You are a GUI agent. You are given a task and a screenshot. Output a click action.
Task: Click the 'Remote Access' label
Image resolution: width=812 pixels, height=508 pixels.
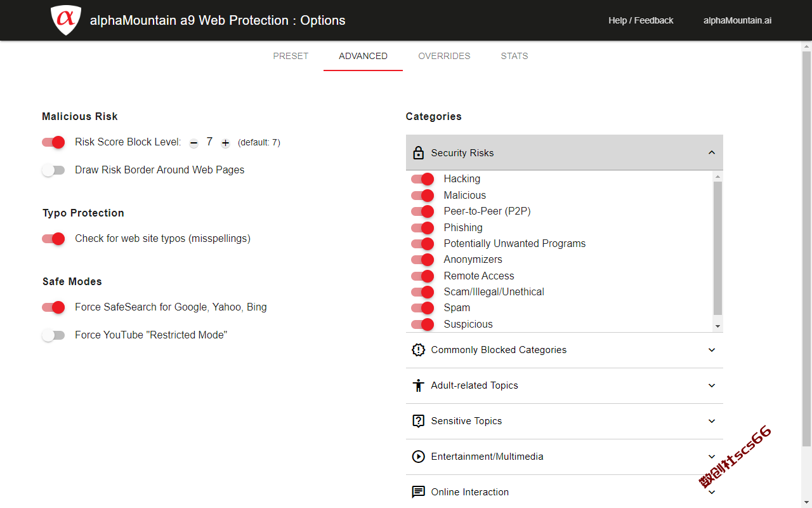[479, 276]
